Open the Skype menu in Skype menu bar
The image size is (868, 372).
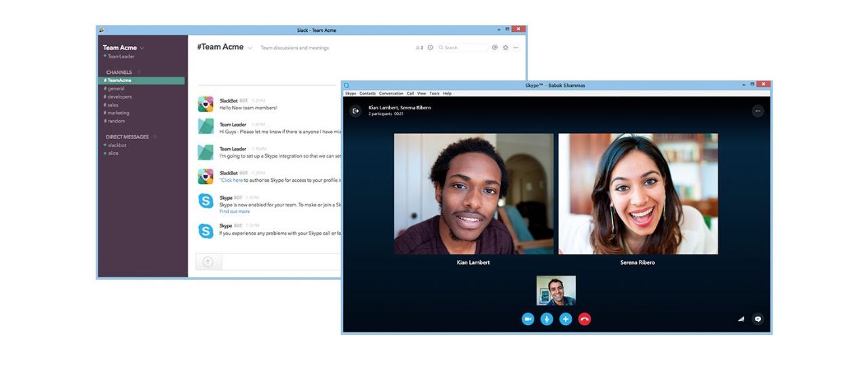[351, 93]
